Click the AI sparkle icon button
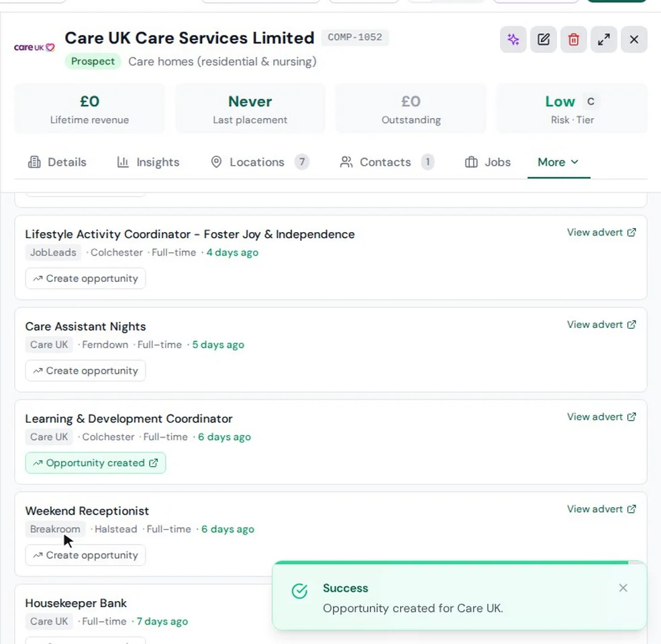 (513, 40)
